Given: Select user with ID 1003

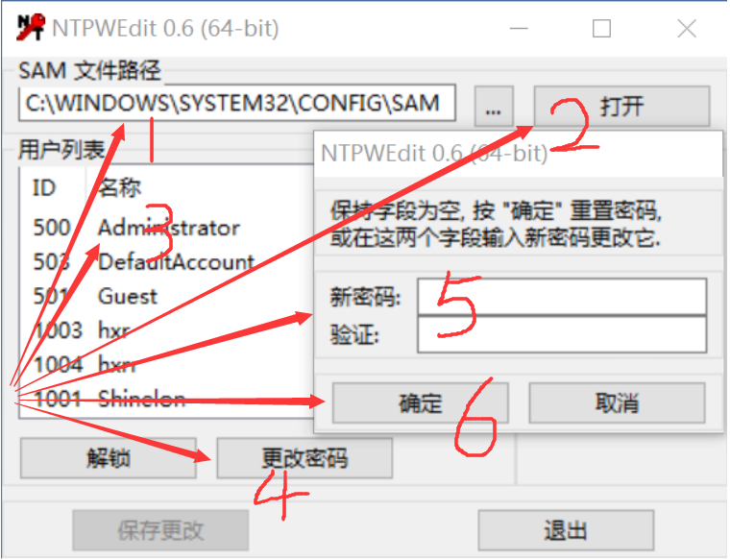Looking at the screenshot, I should [x=167, y=330].
